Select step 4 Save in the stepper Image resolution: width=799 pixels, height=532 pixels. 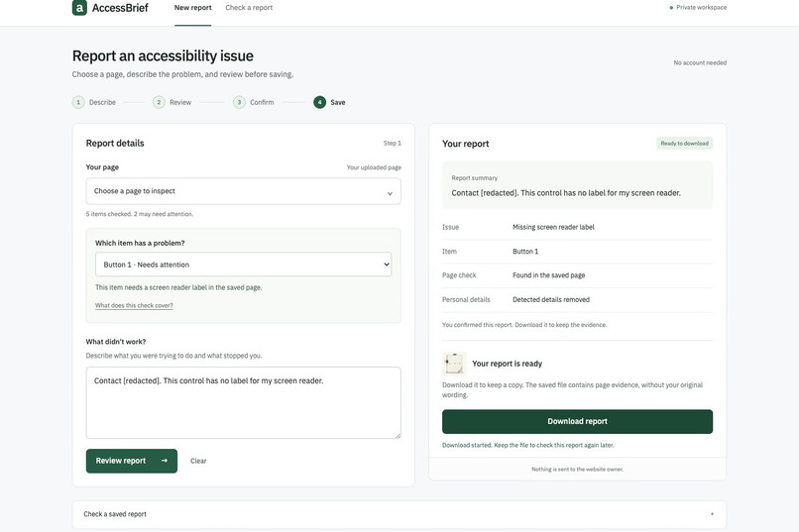click(x=330, y=102)
